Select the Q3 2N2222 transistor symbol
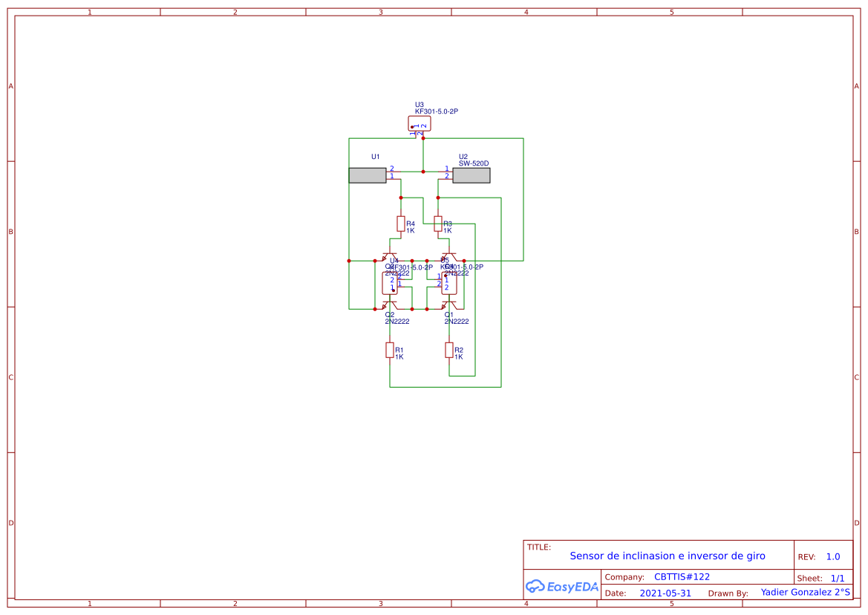 click(451, 255)
